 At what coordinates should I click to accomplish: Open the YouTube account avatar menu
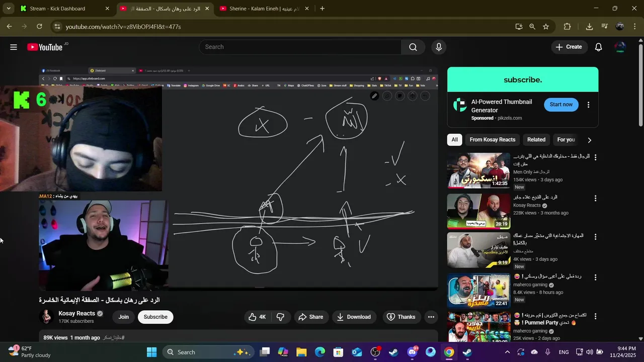coord(620,47)
